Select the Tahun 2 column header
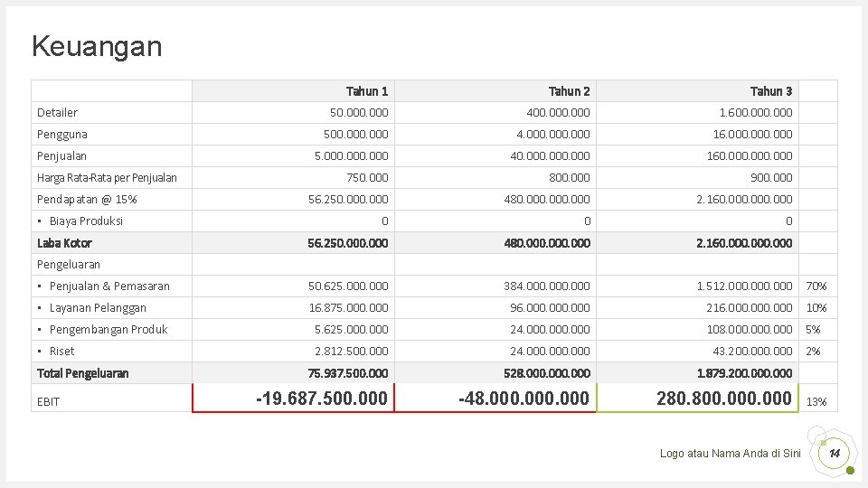 click(569, 91)
